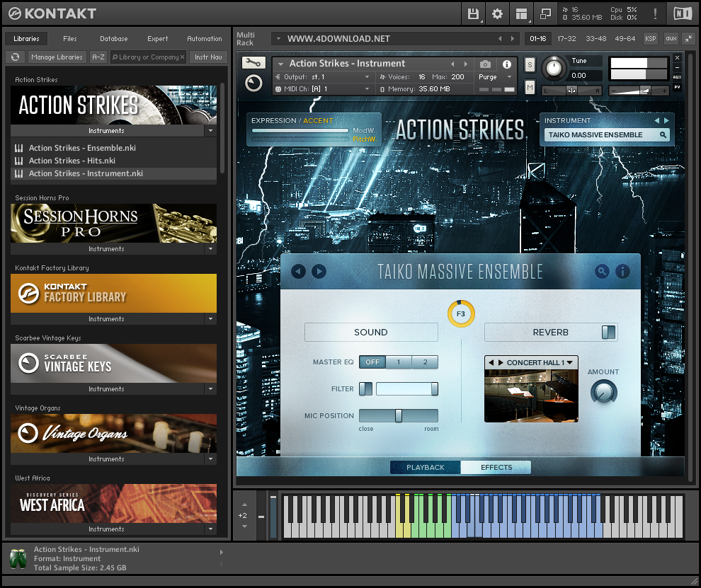
Task: Click the search magnifier in Taiko panel
Action: (x=601, y=271)
